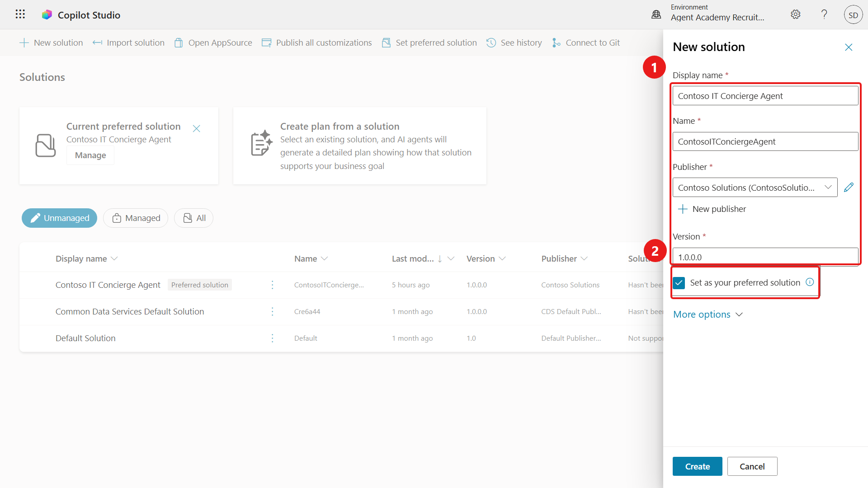Click New solution in the toolbar

pos(51,42)
